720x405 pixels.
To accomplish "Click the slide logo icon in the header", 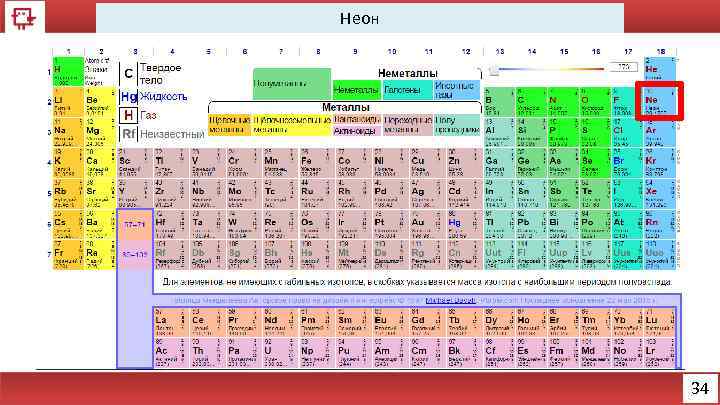I will click(x=23, y=18).
